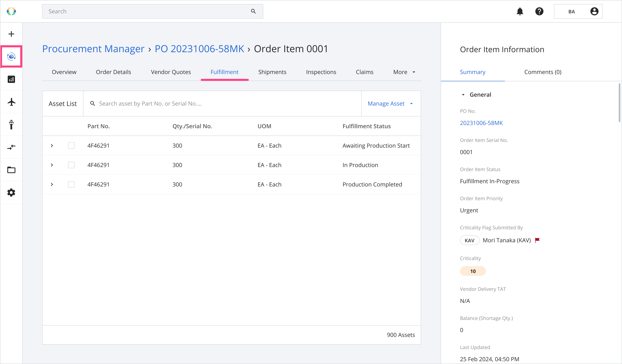Switch to the Inspections tab
622x364 pixels.
(321, 72)
